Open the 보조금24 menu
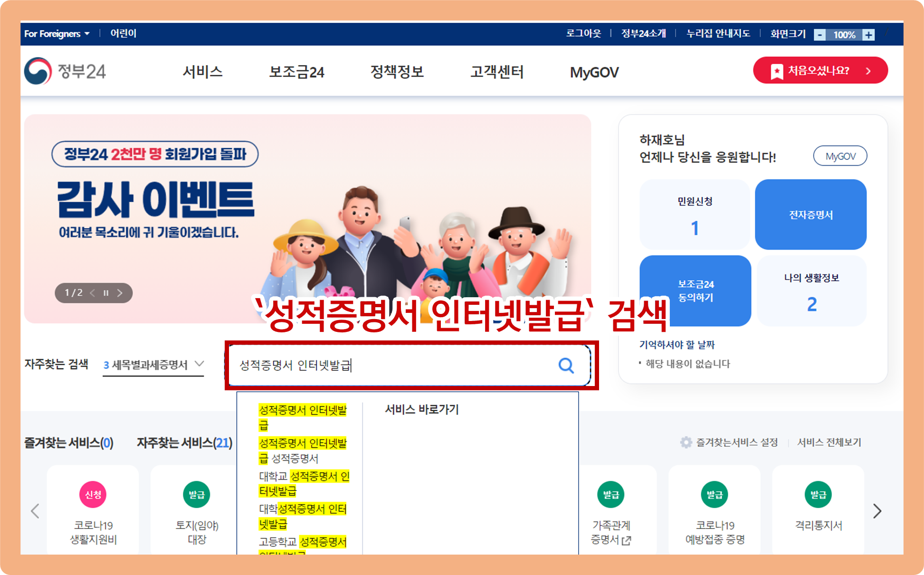Image resolution: width=924 pixels, height=575 pixels. (x=296, y=72)
